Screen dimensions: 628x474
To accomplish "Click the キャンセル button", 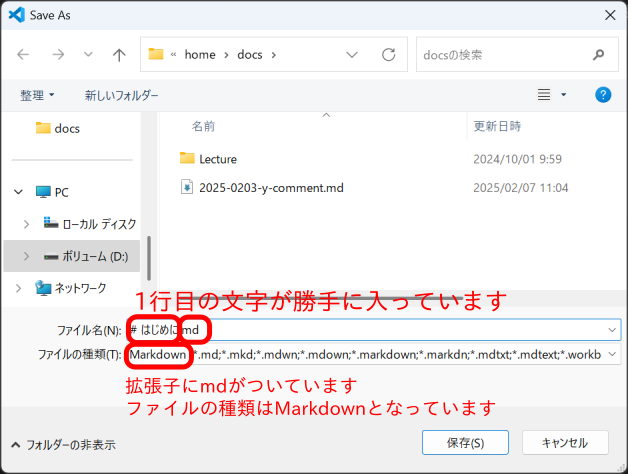I will point(564,442).
